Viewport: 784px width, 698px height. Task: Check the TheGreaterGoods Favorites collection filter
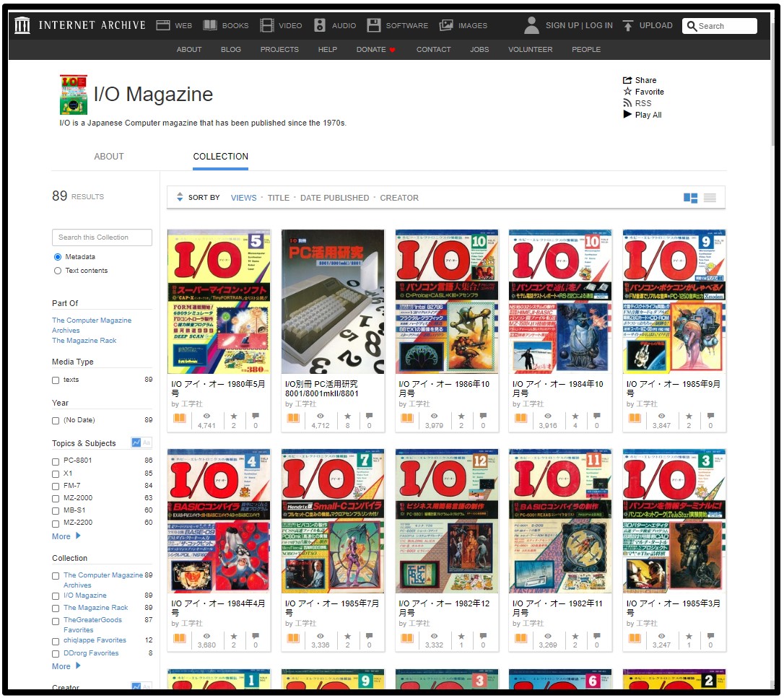(56, 621)
